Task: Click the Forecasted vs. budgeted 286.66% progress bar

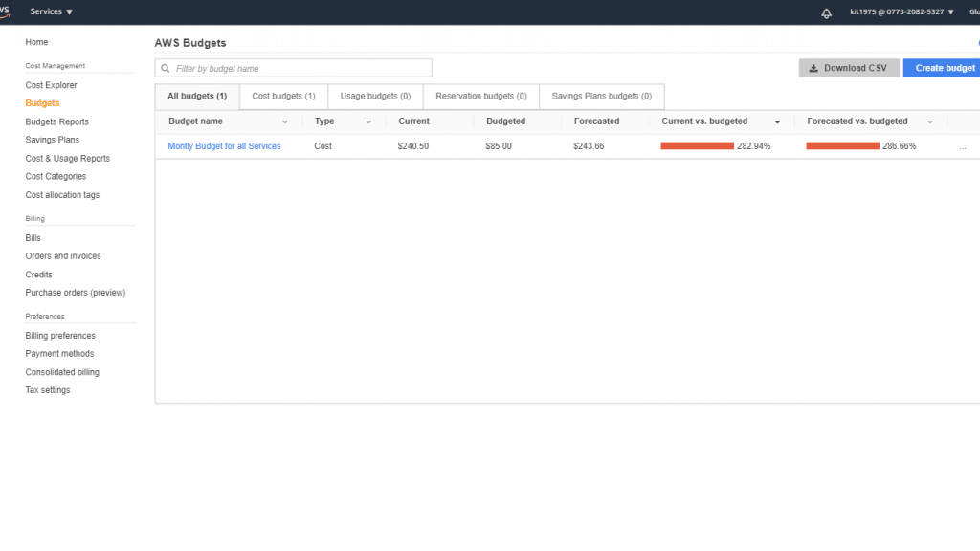Action: pos(842,145)
